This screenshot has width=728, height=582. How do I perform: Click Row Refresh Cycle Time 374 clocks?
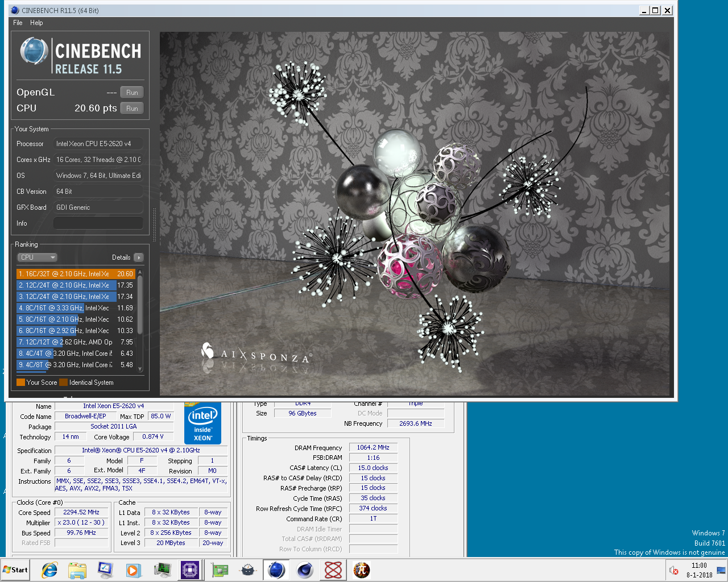coord(373,508)
